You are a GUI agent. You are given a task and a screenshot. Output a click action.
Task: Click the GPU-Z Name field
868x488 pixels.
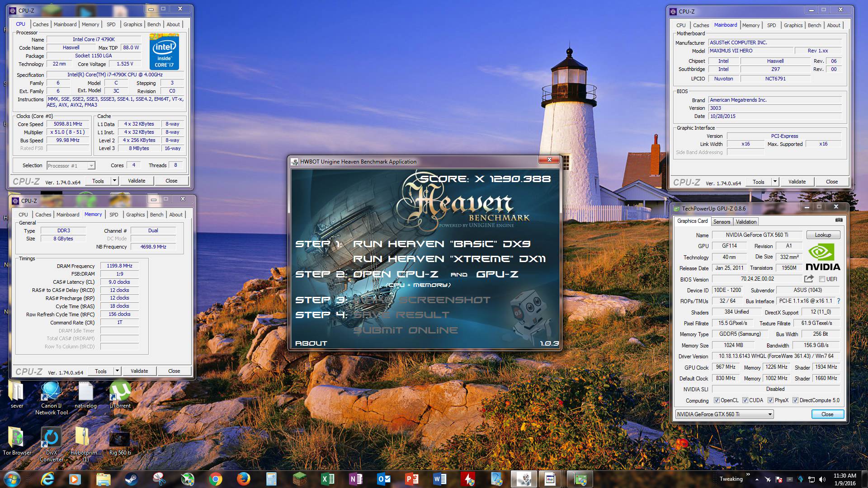757,235
